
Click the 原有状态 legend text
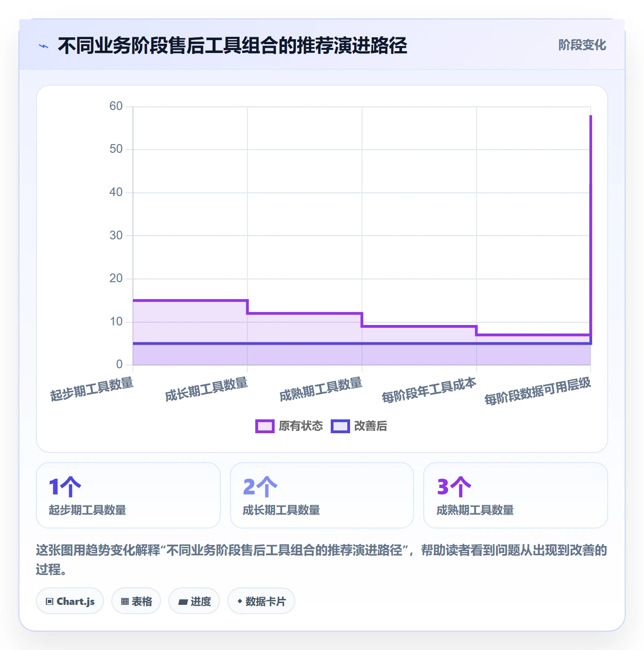pos(301,426)
